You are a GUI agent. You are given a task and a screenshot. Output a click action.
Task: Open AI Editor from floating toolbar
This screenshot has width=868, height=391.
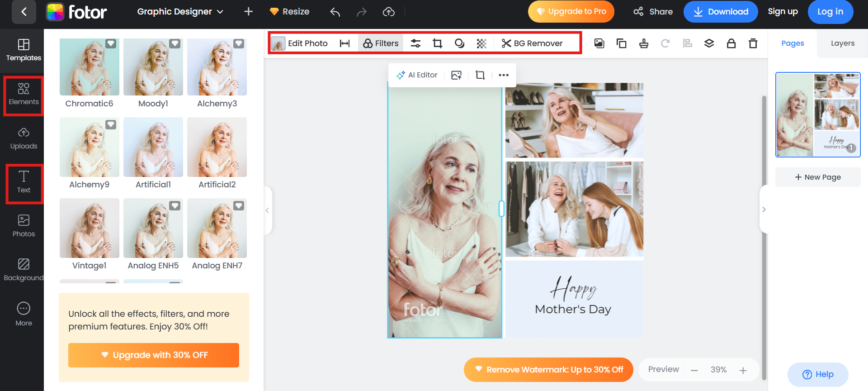(417, 75)
